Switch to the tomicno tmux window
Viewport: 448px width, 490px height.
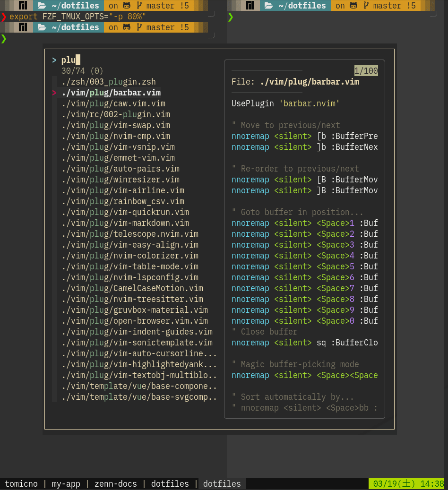21,484
